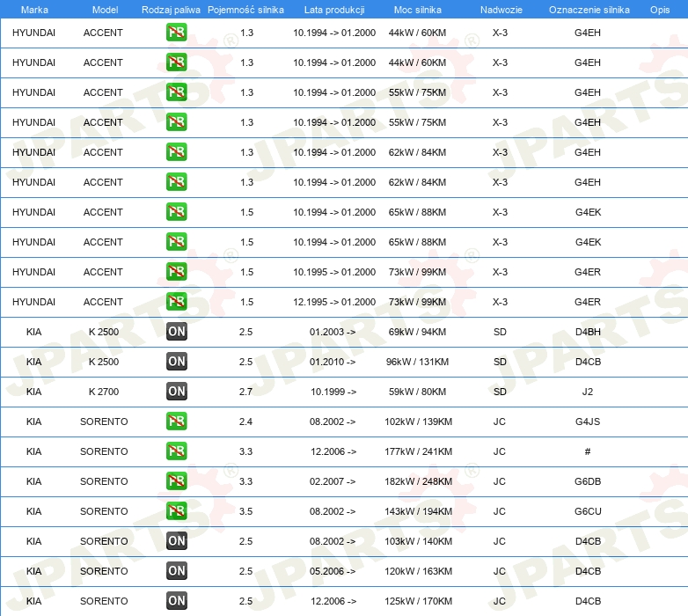Viewport: 688px width, 616px height.
Task: Click the Lata produkcji column header
Action: click(x=334, y=10)
